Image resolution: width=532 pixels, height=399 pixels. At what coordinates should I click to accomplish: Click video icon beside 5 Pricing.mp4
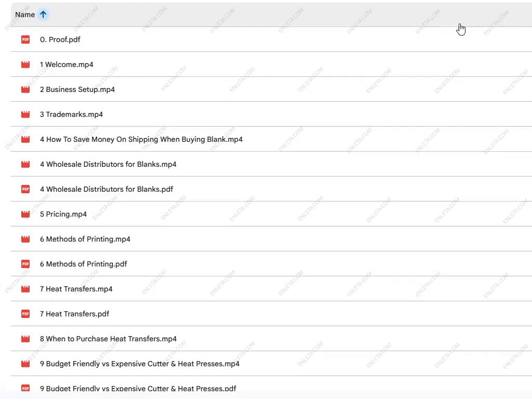[x=25, y=214]
